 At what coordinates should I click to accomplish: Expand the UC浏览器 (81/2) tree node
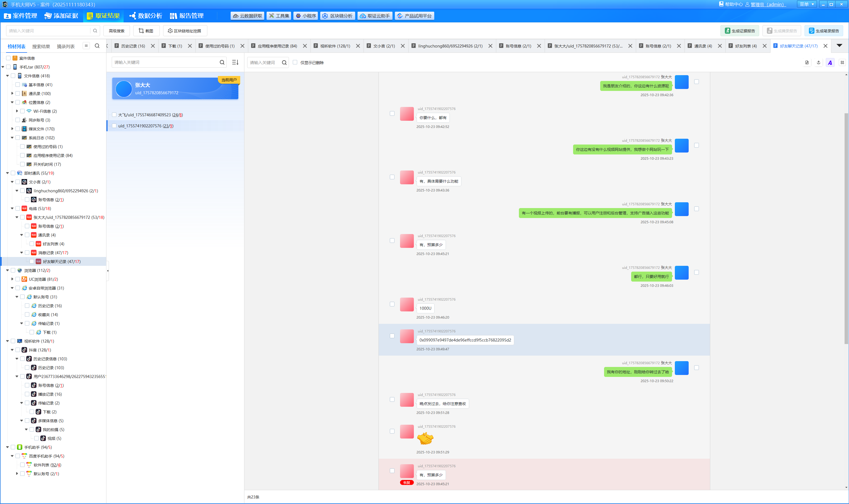[x=12, y=279]
